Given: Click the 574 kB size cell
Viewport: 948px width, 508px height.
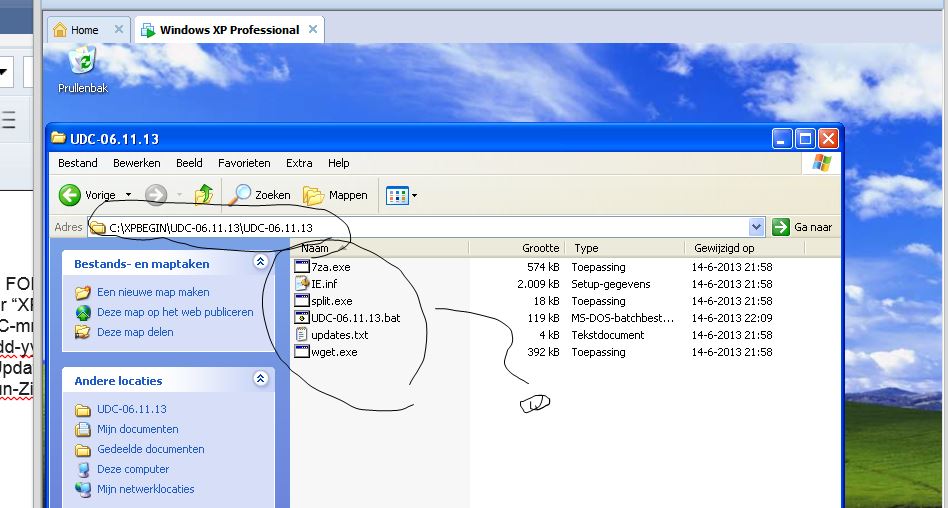Looking at the screenshot, I should pyautogui.click(x=542, y=267).
